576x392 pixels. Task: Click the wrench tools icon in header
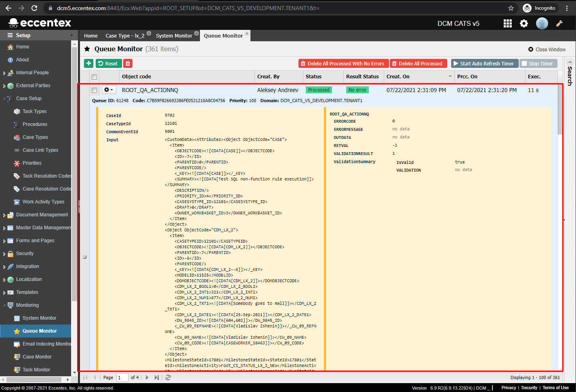coord(559,23)
